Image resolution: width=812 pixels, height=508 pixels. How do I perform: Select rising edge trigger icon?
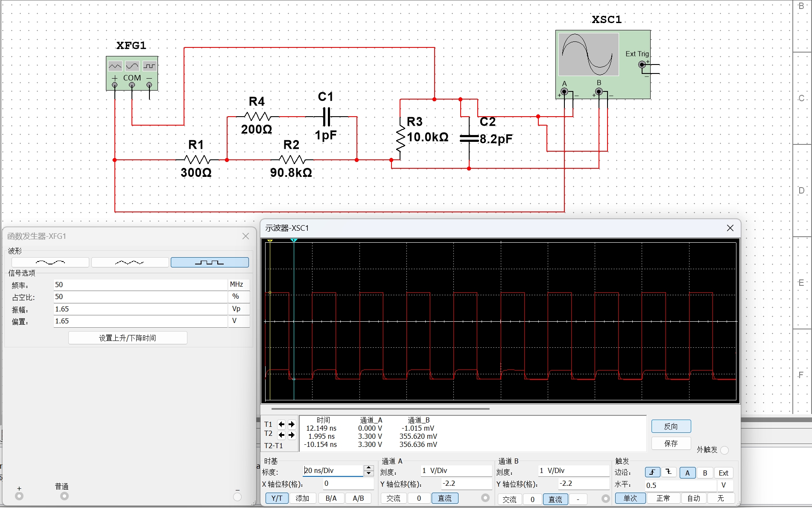652,472
